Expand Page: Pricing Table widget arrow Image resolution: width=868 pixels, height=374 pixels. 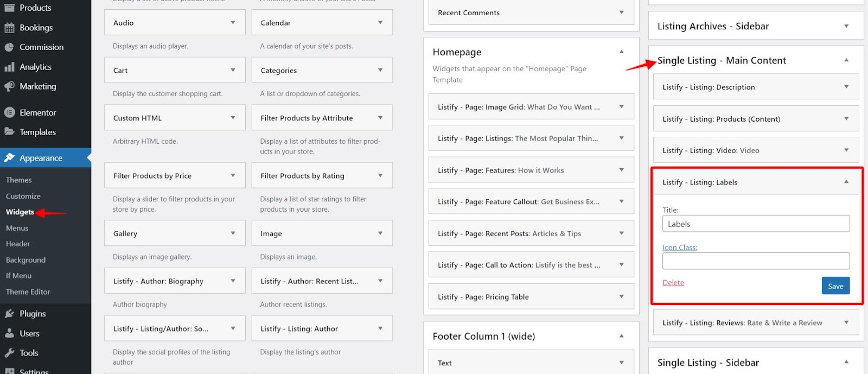tap(622, 296)
